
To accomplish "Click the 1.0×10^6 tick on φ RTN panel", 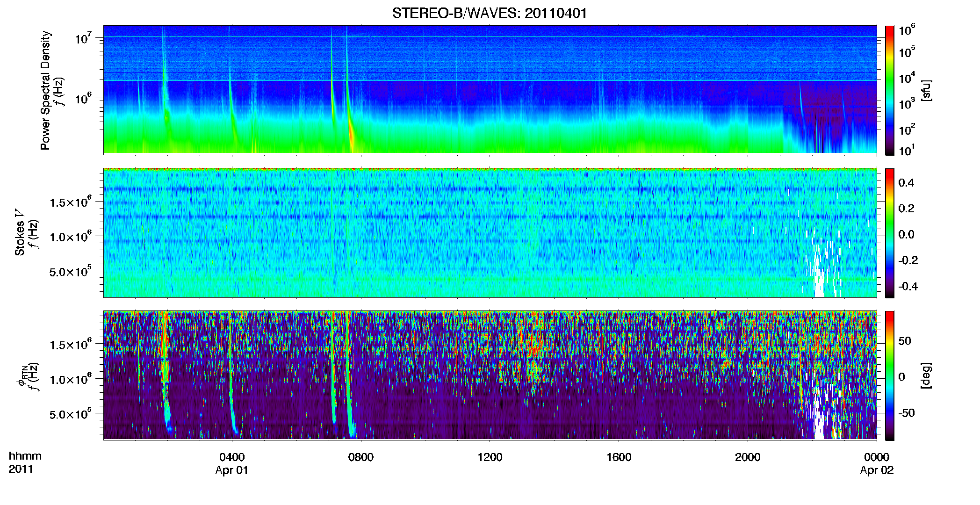I will tap(71, 379).
